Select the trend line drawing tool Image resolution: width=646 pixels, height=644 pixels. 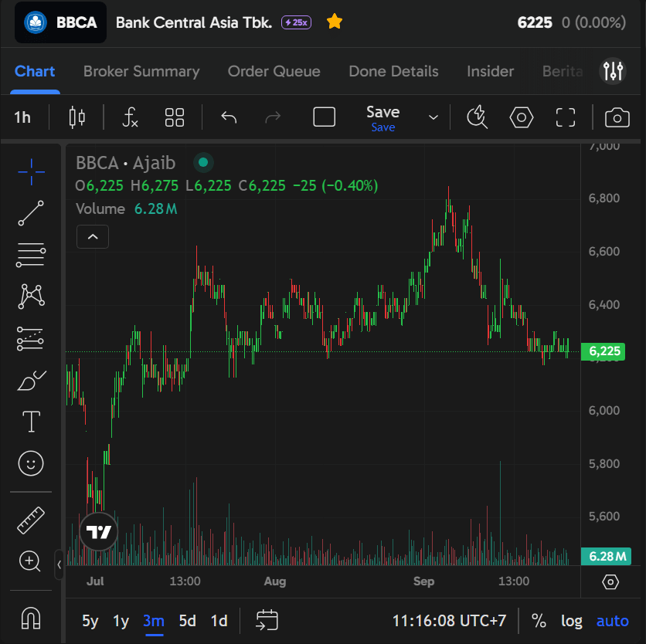pos(31,213)
